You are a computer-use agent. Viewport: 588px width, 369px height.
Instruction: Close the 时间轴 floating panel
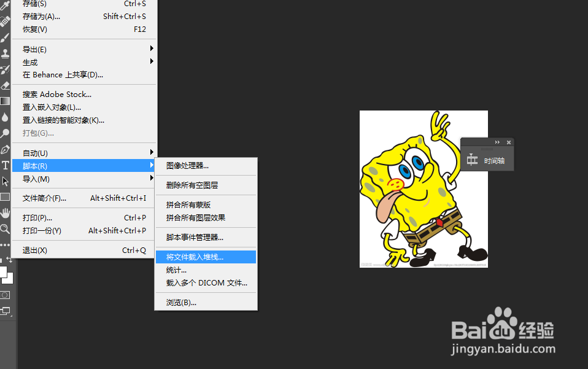[509, 142]
